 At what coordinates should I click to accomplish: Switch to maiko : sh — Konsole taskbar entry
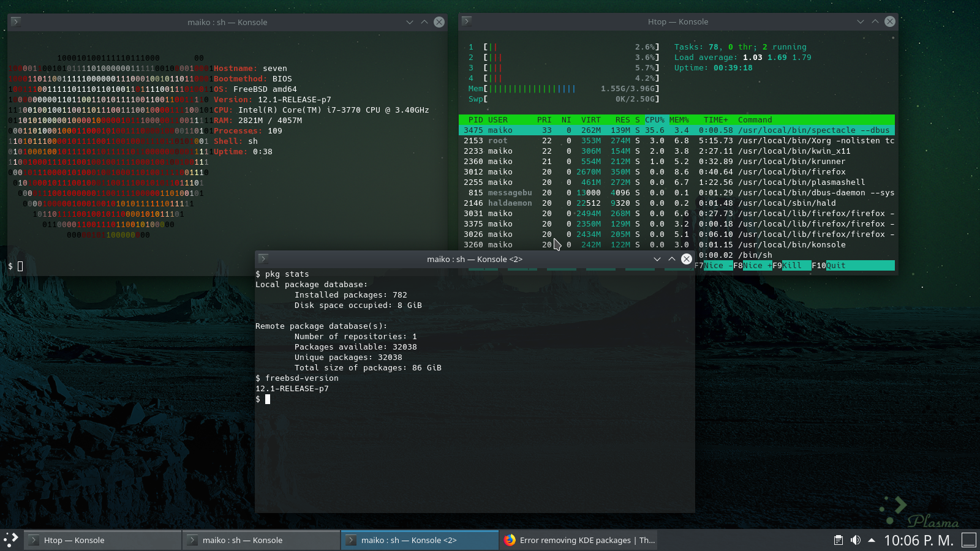pyautogui.click(x=262, y=540)
